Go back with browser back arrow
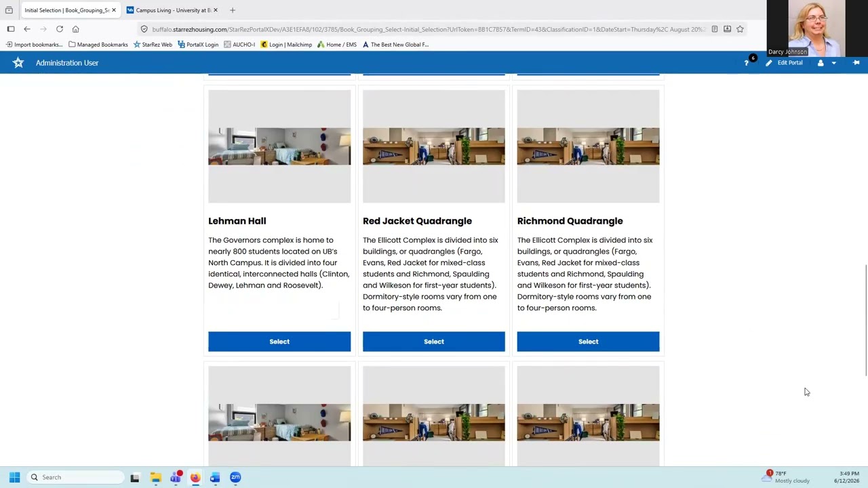 (27, 29)
